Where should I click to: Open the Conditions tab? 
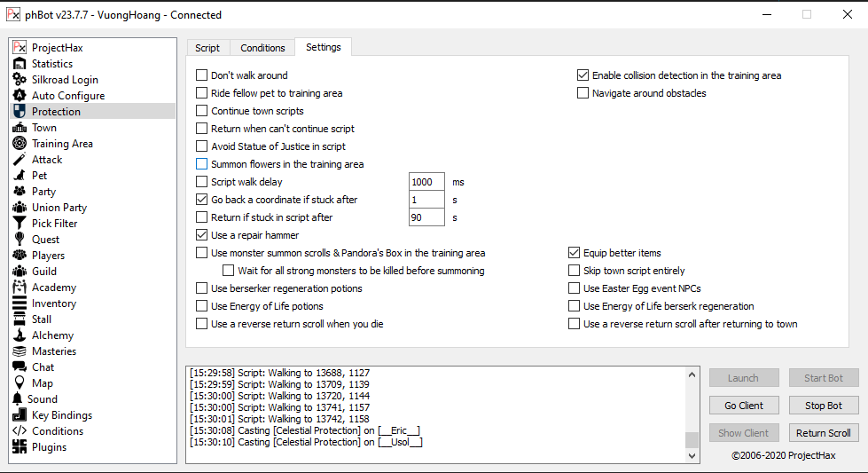(262, 48)
